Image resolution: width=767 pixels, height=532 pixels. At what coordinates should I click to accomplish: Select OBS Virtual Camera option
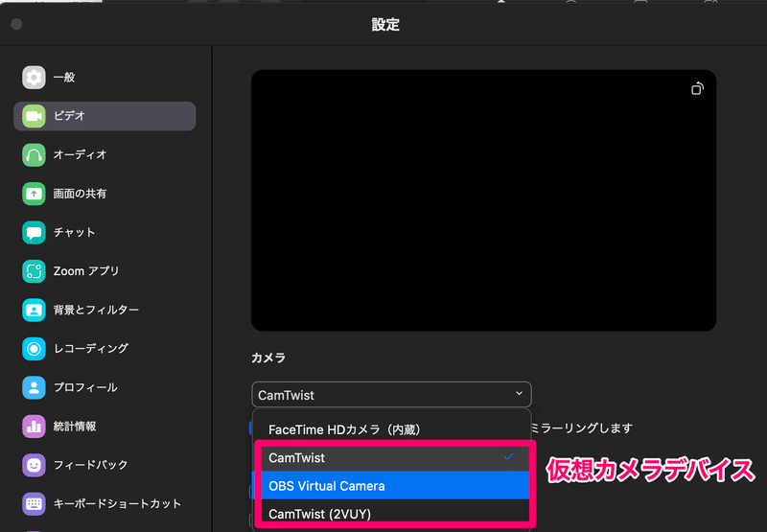(391, 486)
